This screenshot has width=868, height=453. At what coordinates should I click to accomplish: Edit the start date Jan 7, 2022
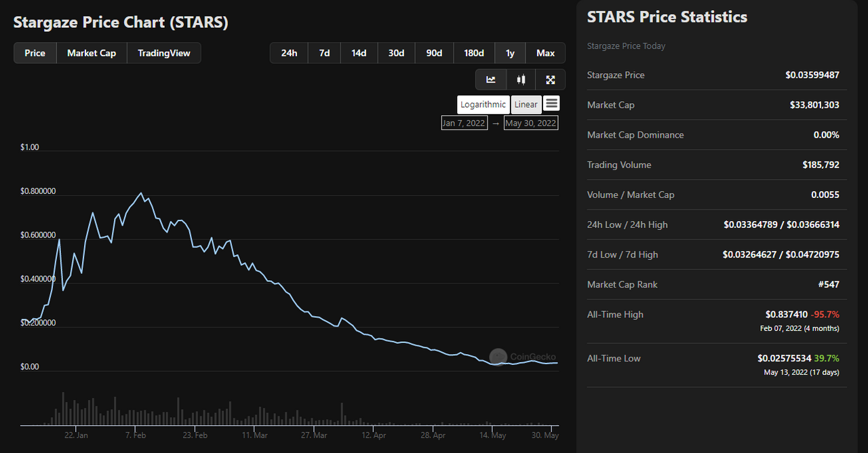(464, 123)
